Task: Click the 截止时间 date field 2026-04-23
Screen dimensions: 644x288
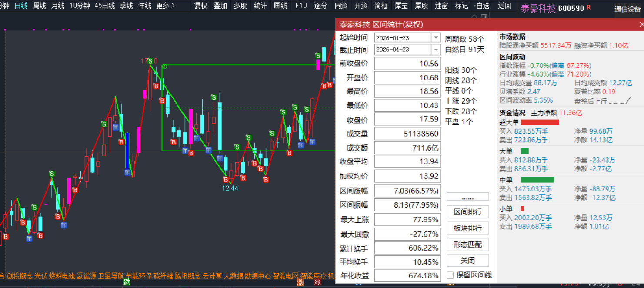Action: pyautogui.click(x=403, y=50)
